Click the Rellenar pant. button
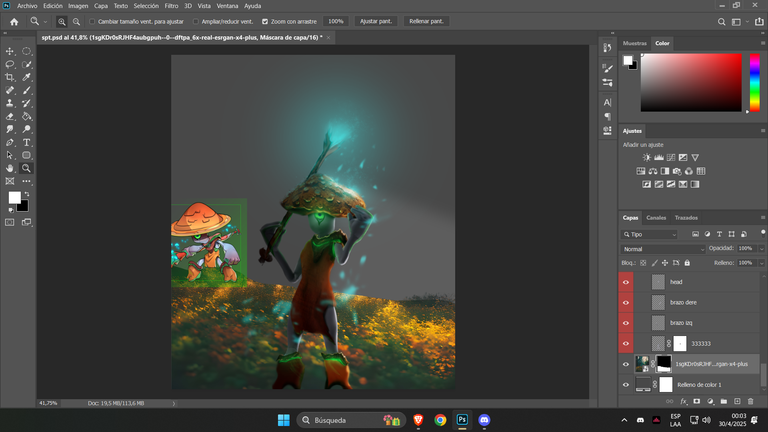Image resolution: width=768 pixels, height=432 pixels. click(x=426, y=22)
